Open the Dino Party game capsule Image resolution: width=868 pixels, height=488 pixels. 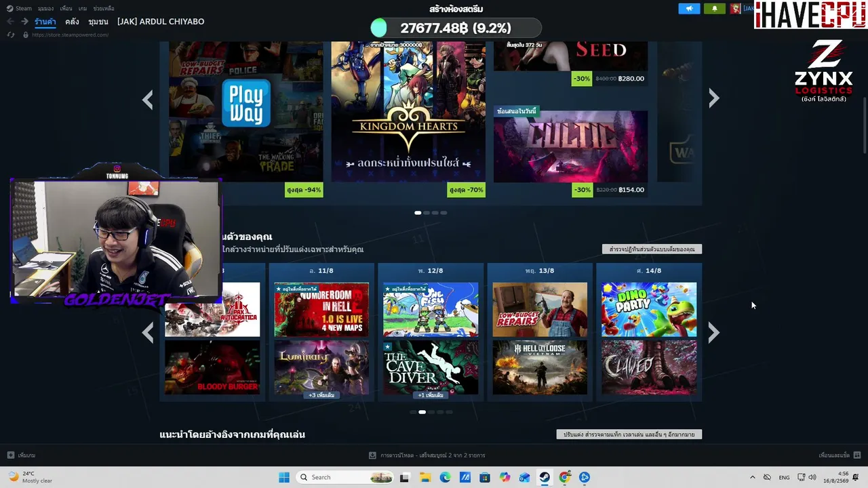pos(649,310)
